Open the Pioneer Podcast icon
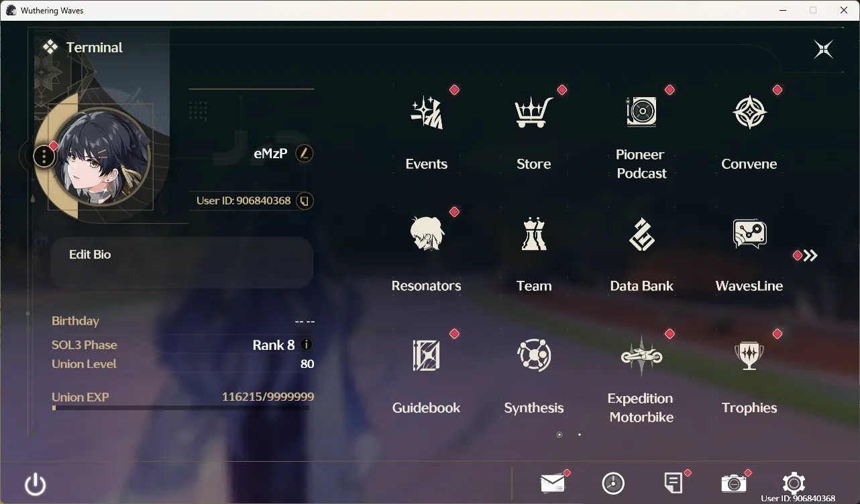 pyautogui.click(x=641, y=111)
